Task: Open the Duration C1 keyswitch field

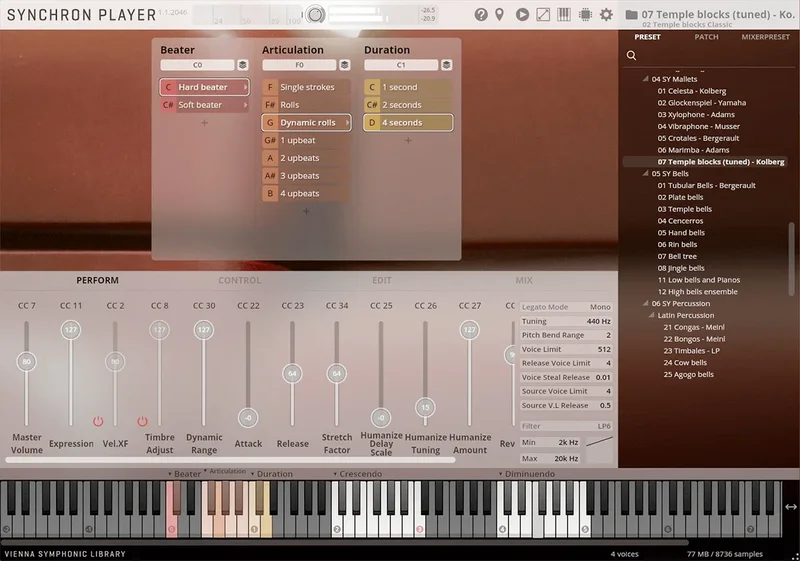Action: tap(401, 65)
